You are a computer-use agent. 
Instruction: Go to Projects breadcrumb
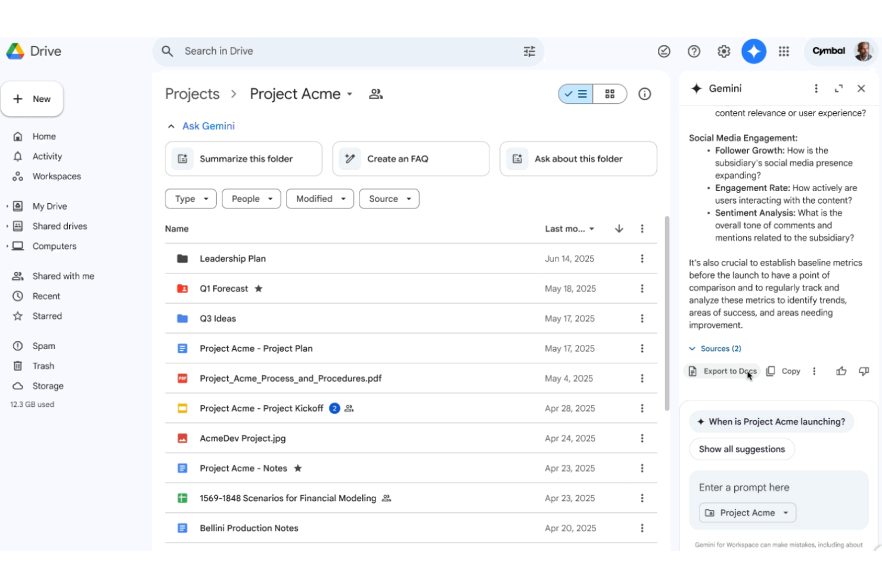(192, 94)
